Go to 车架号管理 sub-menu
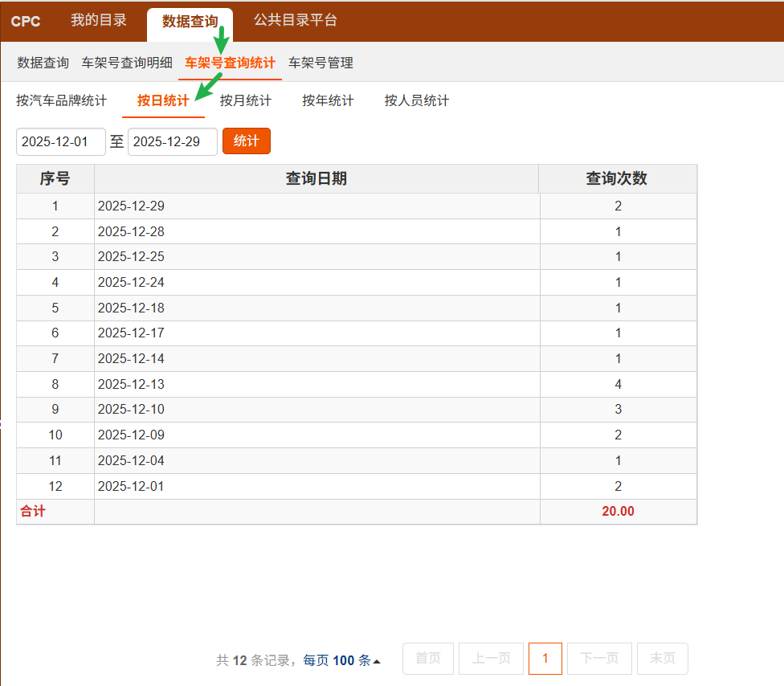The height and width of the screenshot is (686, 784). pyautogui.click(x=321, y=63)
